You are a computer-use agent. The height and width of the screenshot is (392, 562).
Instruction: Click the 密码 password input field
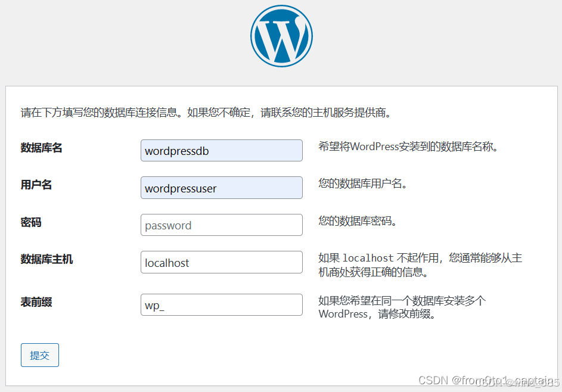point(222,225)
